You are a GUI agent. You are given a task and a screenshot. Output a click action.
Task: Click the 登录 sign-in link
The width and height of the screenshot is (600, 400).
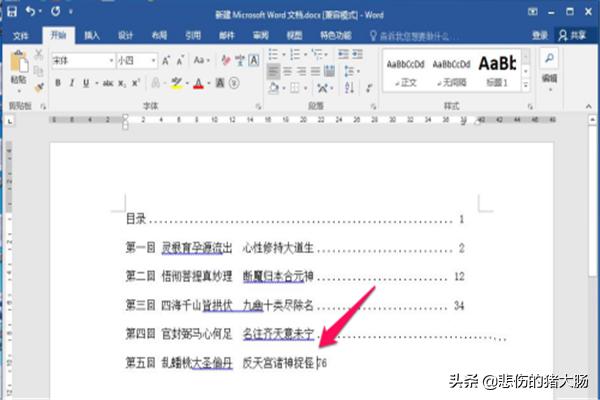[540, 36]
